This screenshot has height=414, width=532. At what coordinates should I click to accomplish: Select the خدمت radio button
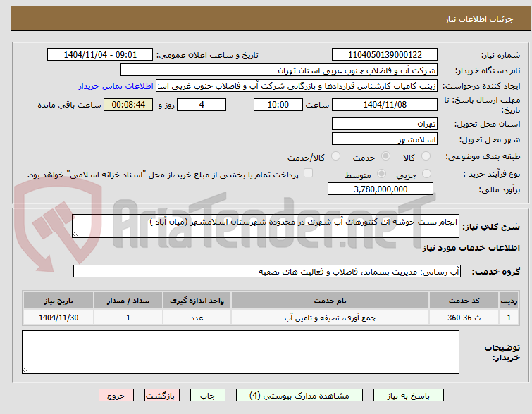(385, 156)
